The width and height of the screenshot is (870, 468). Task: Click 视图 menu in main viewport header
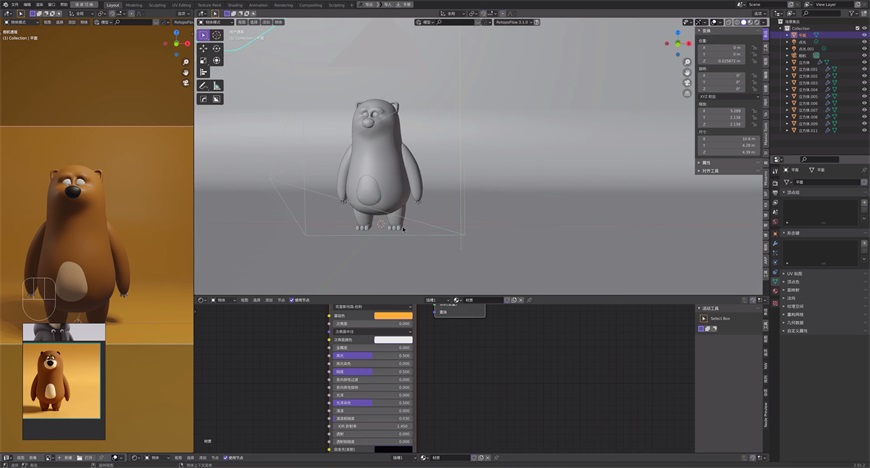tap(242, 22)
